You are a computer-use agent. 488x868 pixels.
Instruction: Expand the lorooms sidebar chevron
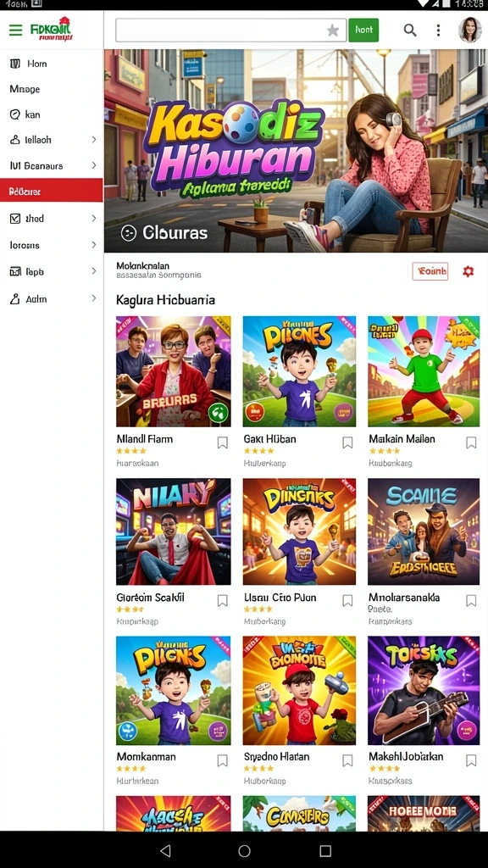(x=93, y=245)
